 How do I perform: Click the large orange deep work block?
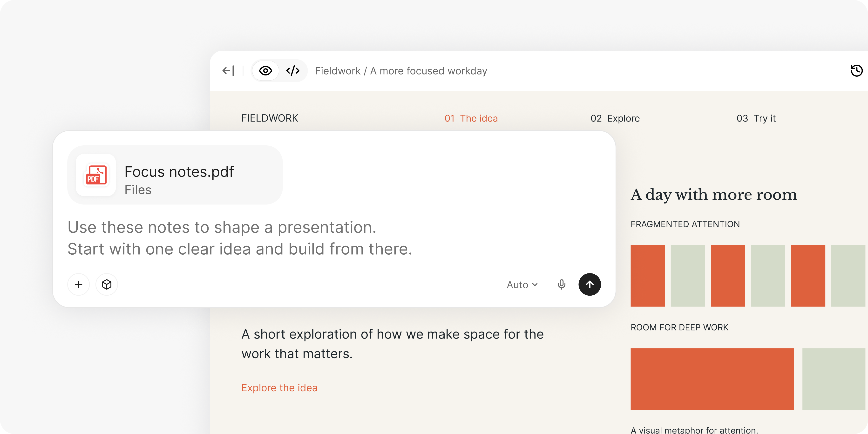click(x=712, y=379)
